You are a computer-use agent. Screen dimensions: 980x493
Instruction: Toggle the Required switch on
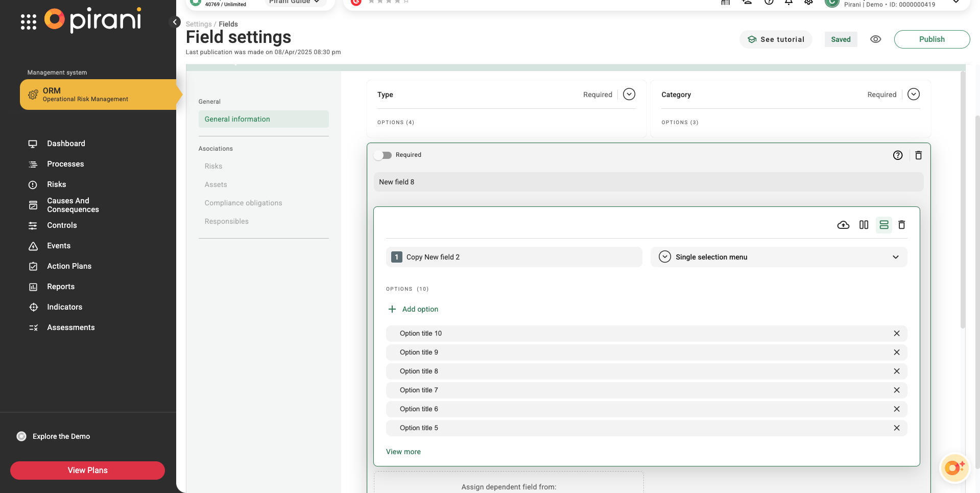pos(383,155)
